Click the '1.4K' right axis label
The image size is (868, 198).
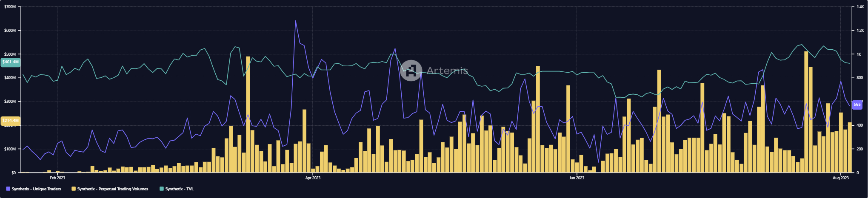coord(860,7)
